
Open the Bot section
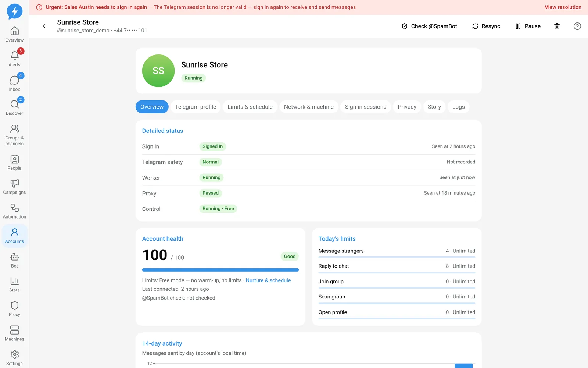14,261
